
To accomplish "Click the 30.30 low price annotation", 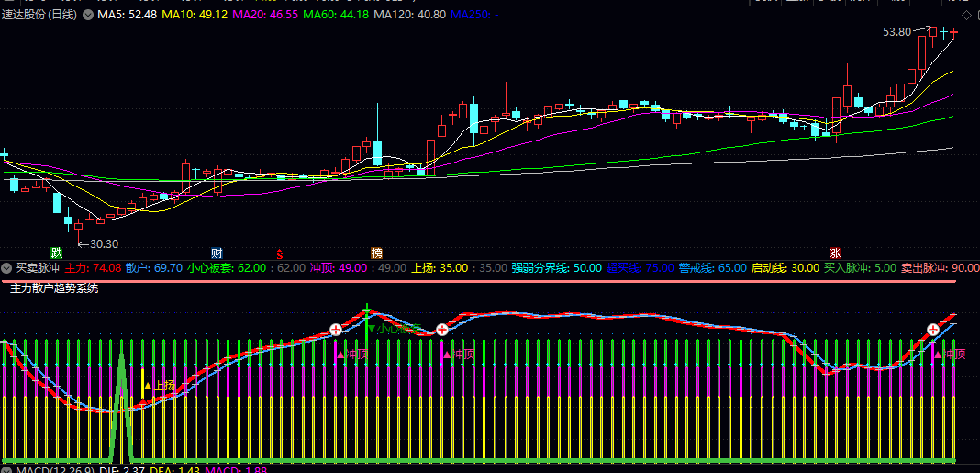I will [x=102, y=243].
